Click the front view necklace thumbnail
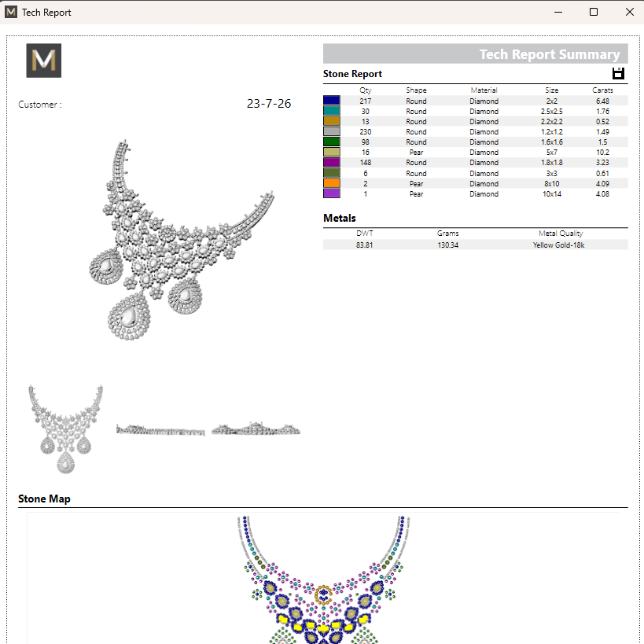 [66, 429]
